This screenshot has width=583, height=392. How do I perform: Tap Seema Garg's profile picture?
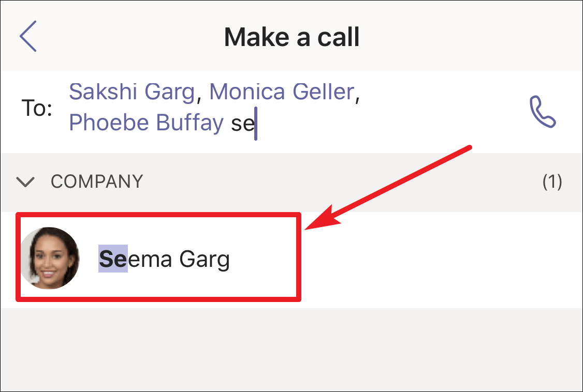[x=50, y=259]
